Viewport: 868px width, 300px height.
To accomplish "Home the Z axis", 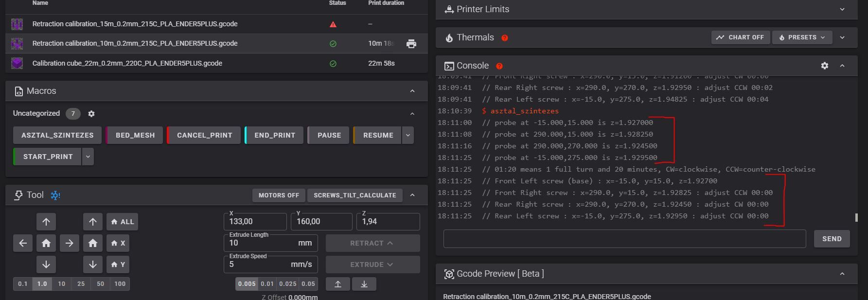I will 93,243.
